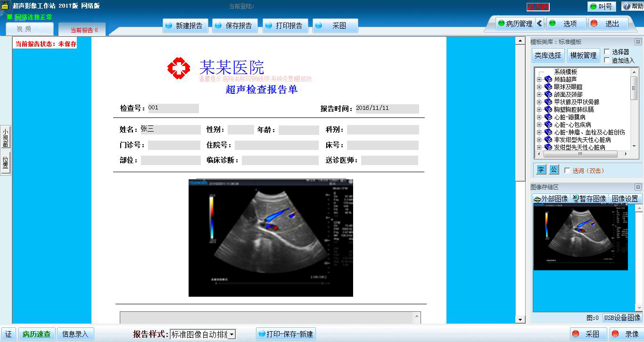644x342 pixels.
Task: Open 类库选择 to choose a template library
Action: click(547, 55)
